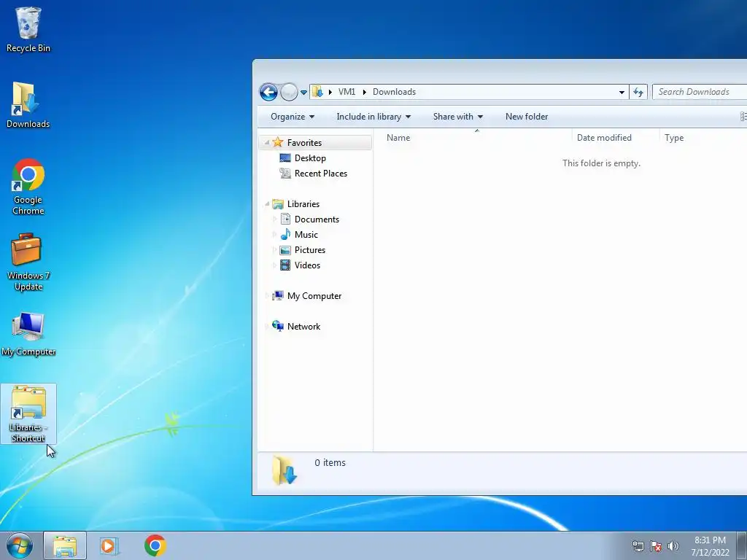The width and height of the screenshot is (747, 560).
Task: Click Downloads in the address breadcrumb
Action: click(x=394, y=92)
